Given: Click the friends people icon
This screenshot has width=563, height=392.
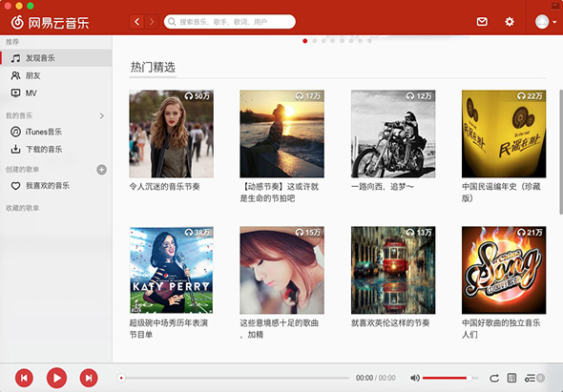Looking at the screenshot, I should point(15,75).
